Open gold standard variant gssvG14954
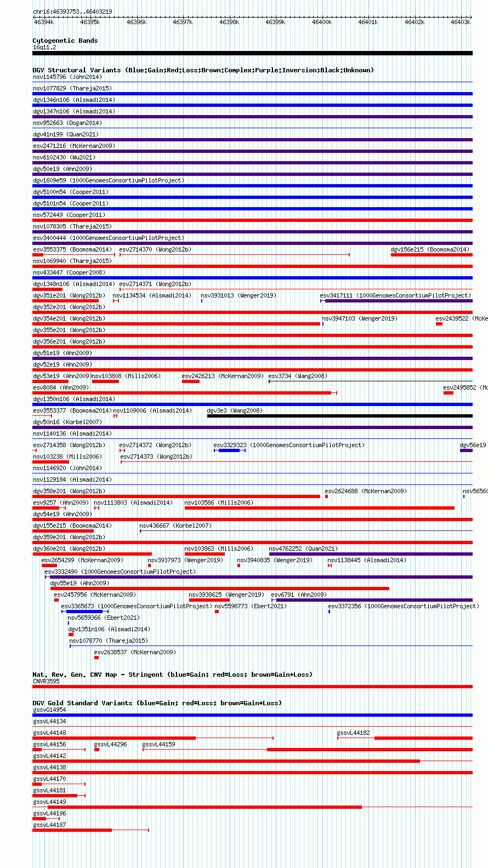The width and height of the screenshot is (488, 868). [x=49, y=710]
